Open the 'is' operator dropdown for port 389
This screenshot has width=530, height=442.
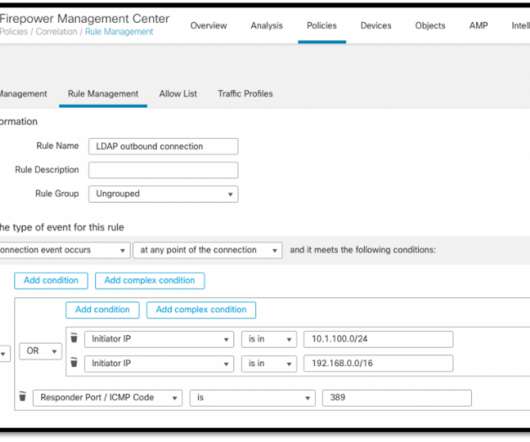pos(252,398)
